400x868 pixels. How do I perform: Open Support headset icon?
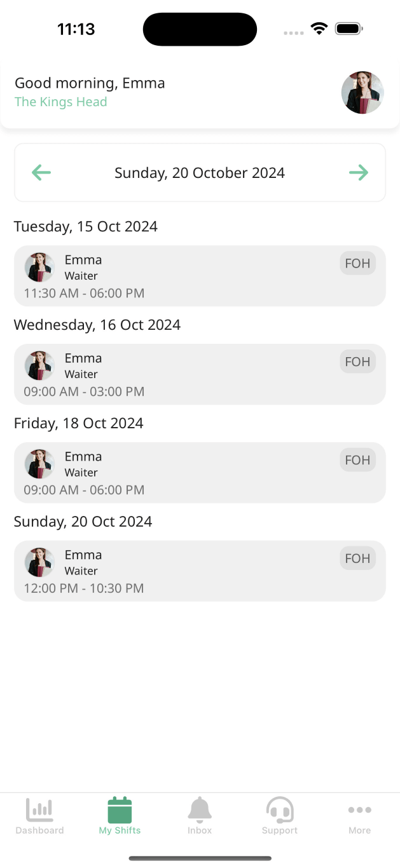[280, 810]
